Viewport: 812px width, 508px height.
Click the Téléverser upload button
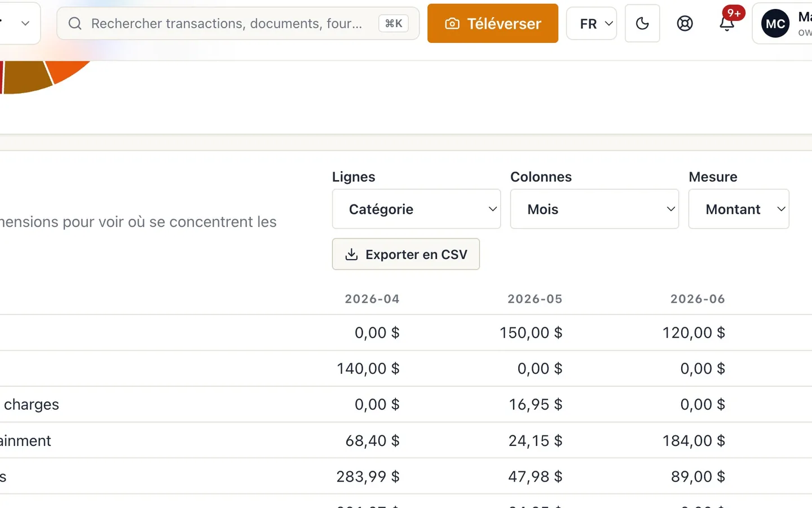tap(493, 23)
